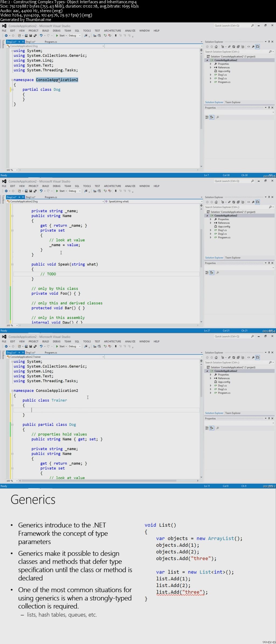Click Save All icon in the 00:37:22 frame
The width and height of the screenshot is (276, 644).
(35, 346)
